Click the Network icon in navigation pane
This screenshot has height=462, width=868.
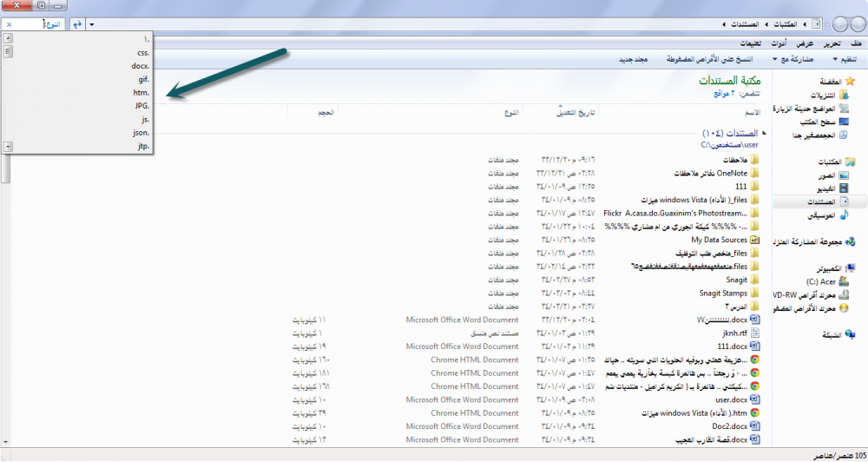[x=850, y=334]
